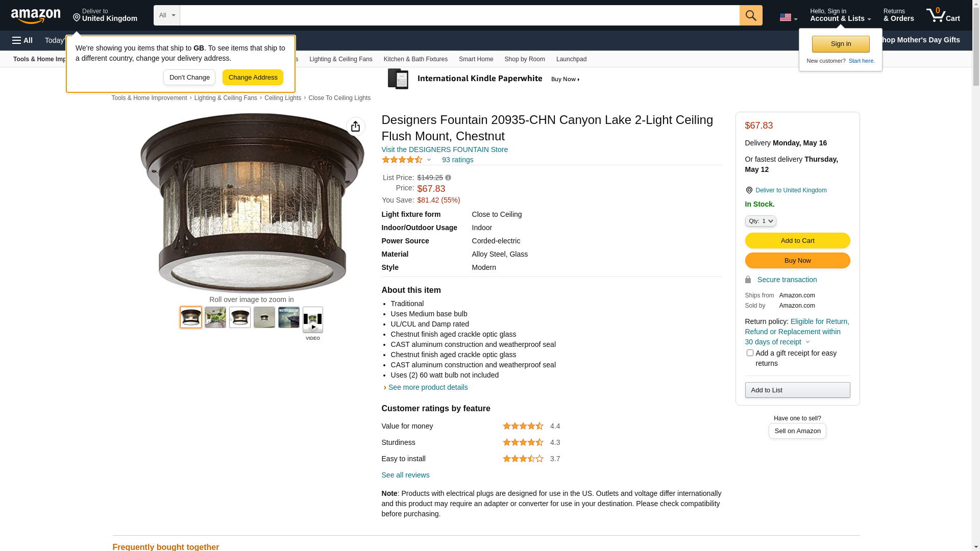
Task: Expand the star rating breakdown chevron
Action: point(429,160)
